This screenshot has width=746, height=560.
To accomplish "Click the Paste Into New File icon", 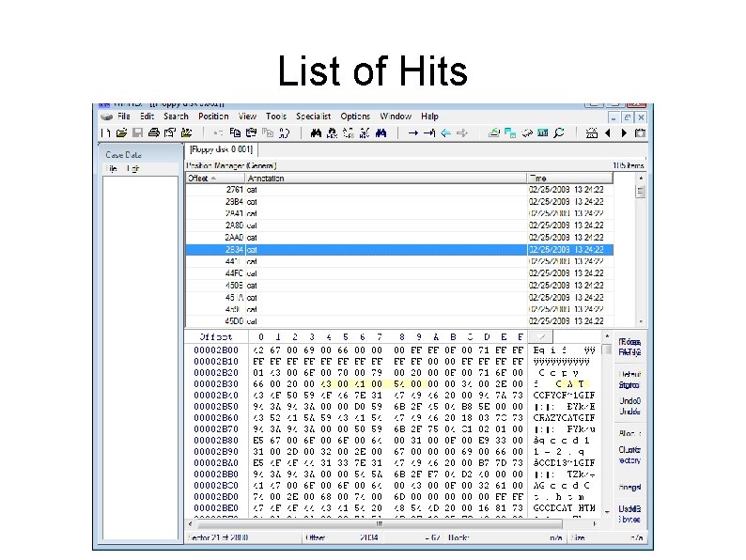I will click(268, 132).
